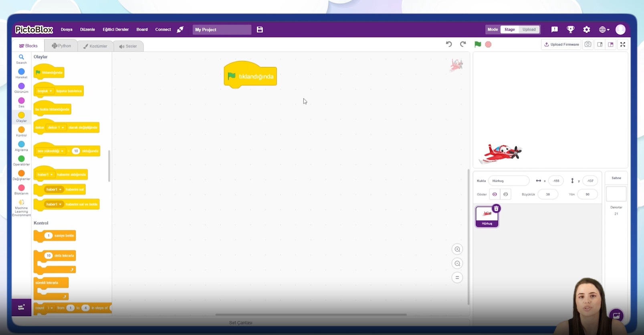Click the green flag run icon
Screen dimensions: 644x335
(478, 45)
